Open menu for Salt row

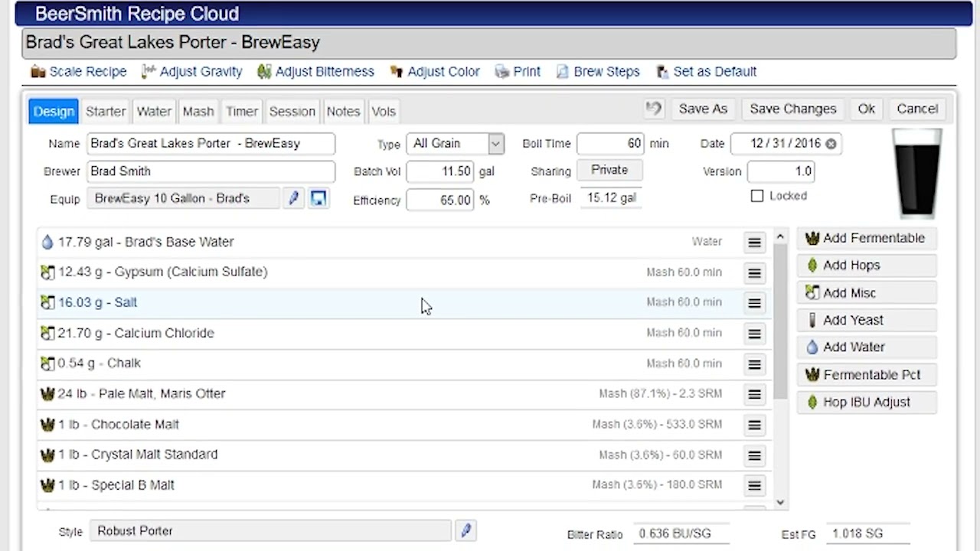tap(754, 303)
